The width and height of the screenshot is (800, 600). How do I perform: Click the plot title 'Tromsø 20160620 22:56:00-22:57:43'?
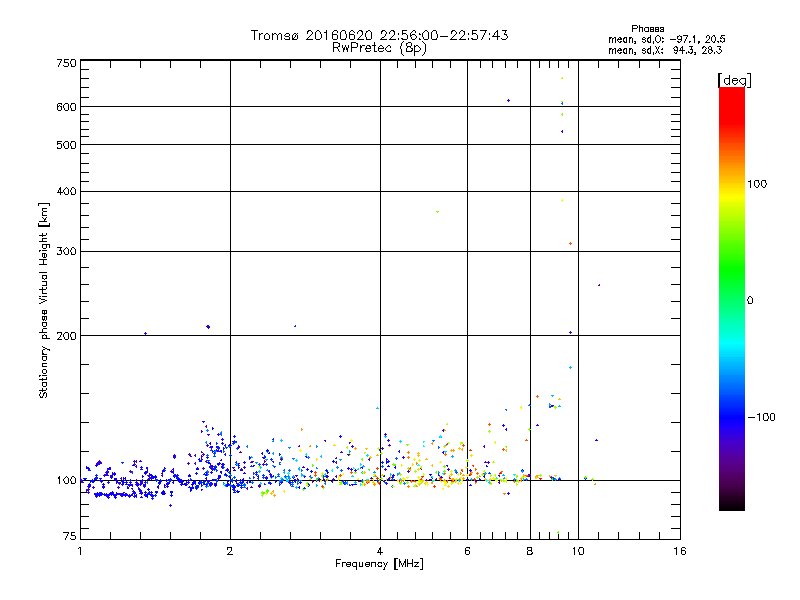[x=379, y=35]
